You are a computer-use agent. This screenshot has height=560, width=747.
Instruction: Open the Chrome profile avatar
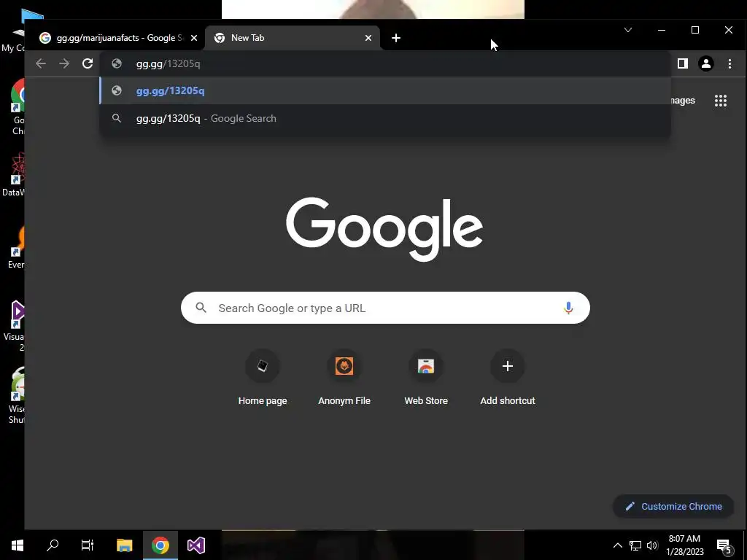pos(706,63)
